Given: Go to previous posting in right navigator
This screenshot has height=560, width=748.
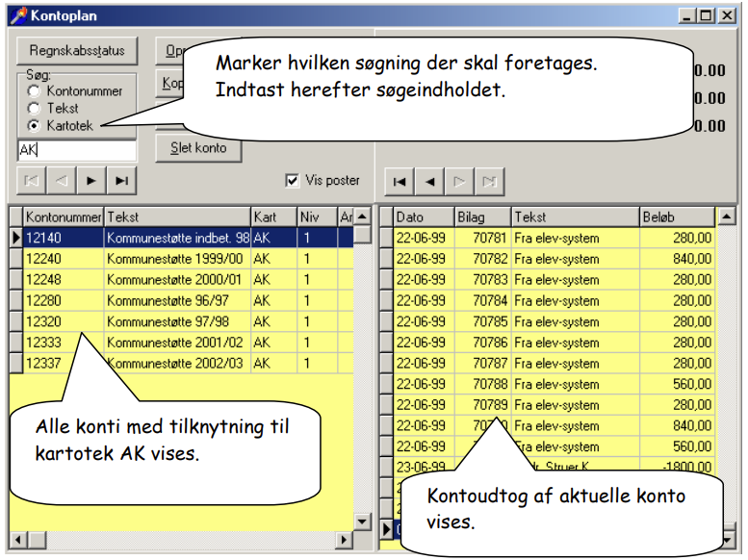Looking at the screenshot, I should (x=429, y=182).
